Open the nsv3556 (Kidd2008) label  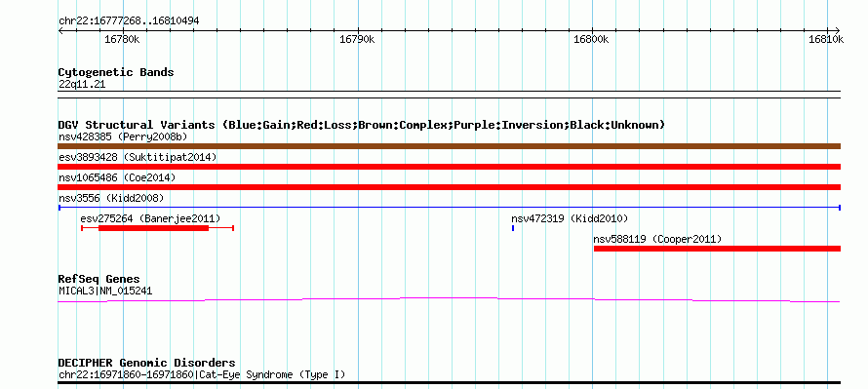pyautogui.click(x=111, y=198)
